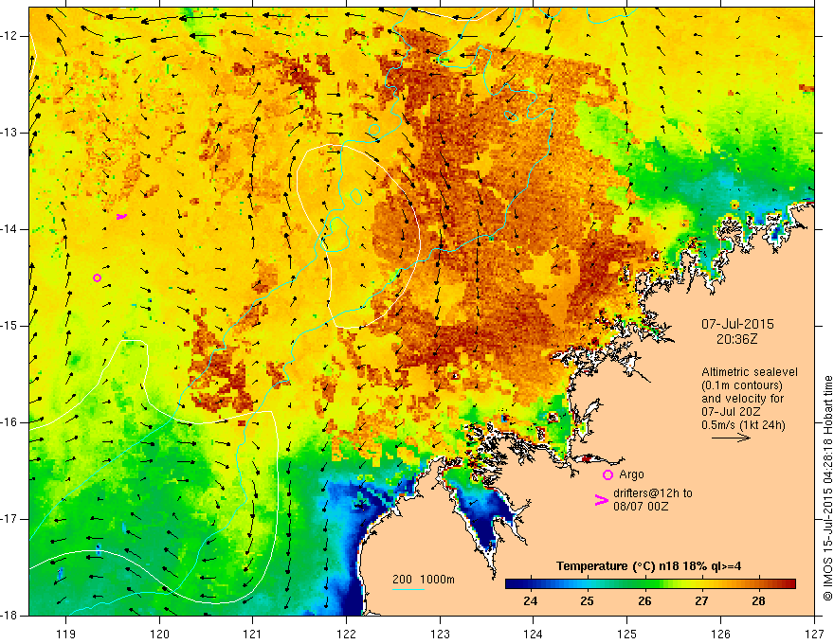Click the cyan bathymetry contour legend line

pyautogui.click(x=408, y=589)
